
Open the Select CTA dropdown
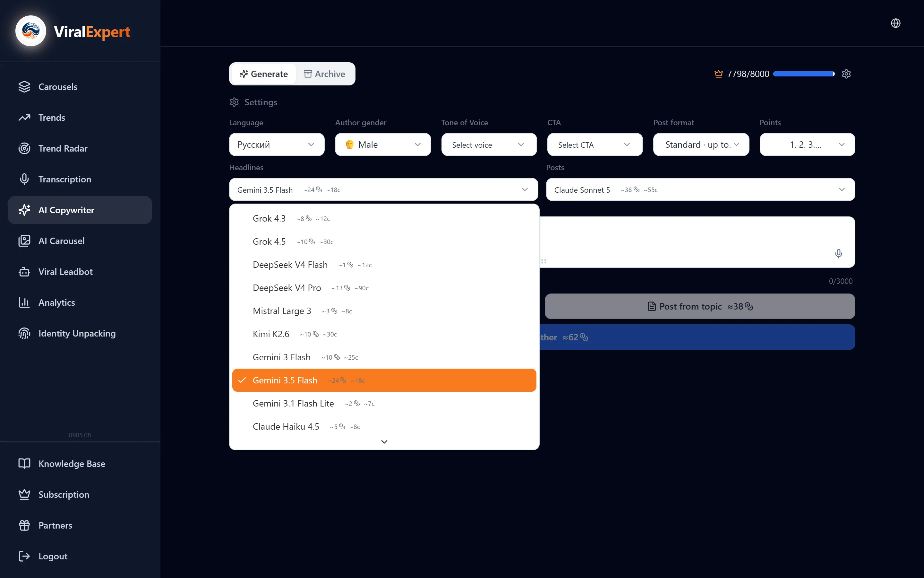point(595,144)
